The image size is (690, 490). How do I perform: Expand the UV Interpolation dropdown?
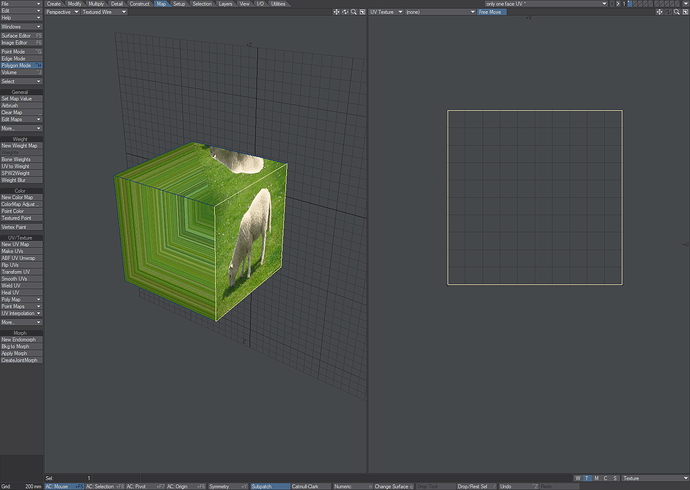[x=21, y=313]
